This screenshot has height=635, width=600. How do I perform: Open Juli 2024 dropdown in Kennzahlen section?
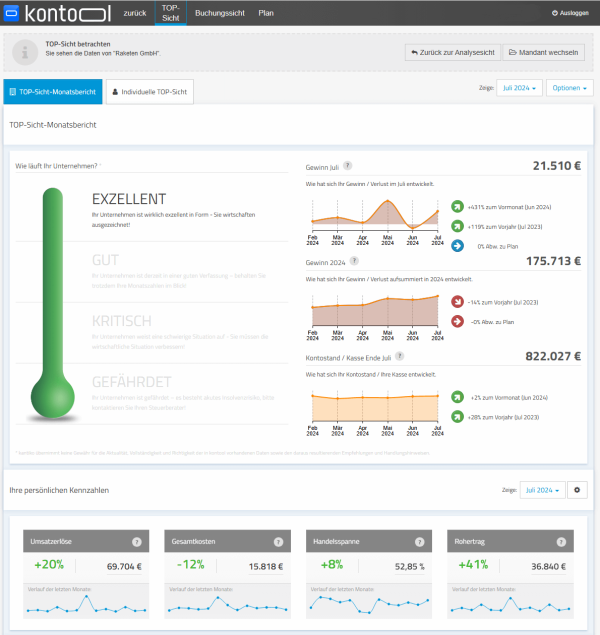tap(542, 490)
